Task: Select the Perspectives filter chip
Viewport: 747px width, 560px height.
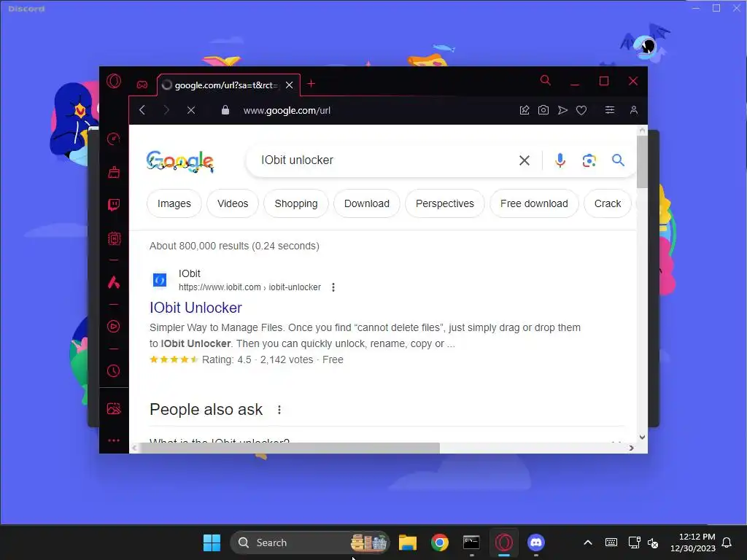Action: [444, 203]
